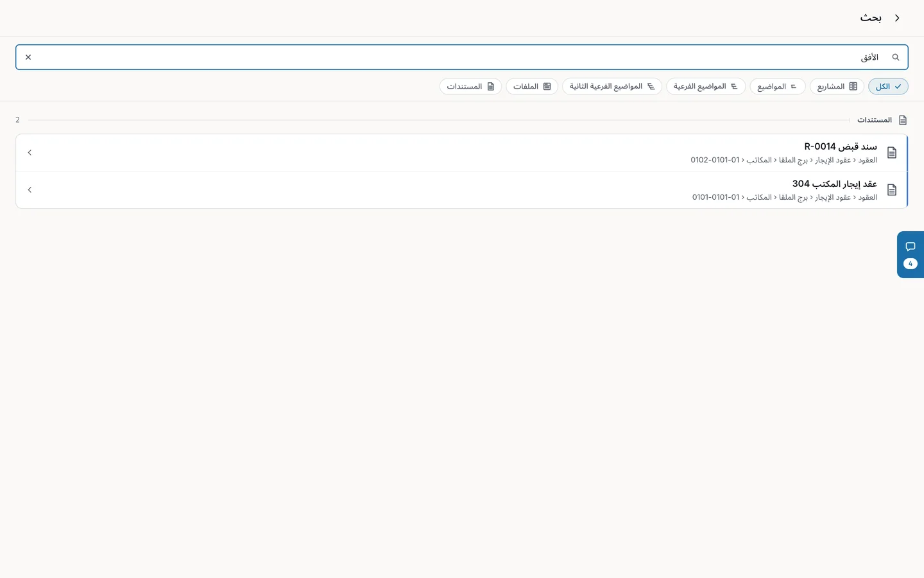924x578 pixels.
Task: Click the المستندات section heading text
Action: pos(875,120)
